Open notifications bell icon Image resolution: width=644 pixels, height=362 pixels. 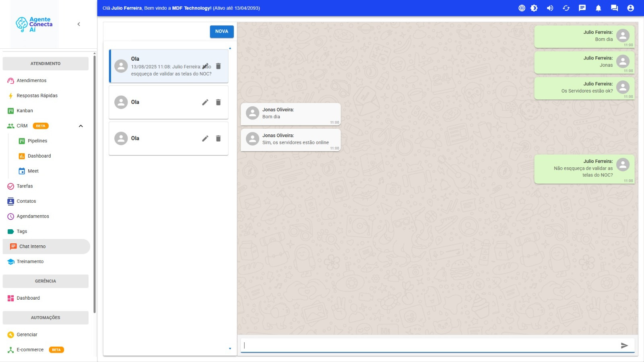coord(598,8)
